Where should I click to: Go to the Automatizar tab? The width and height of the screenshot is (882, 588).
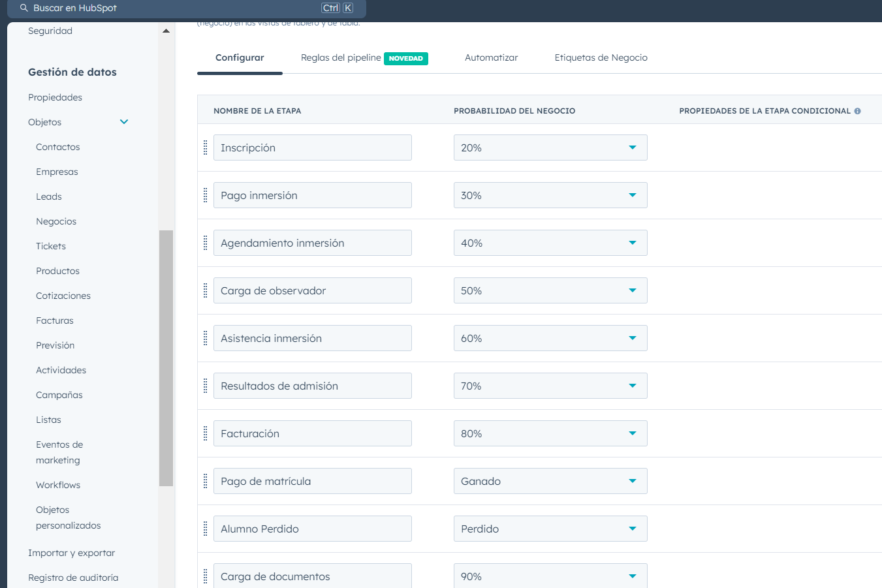click(491, 57)
